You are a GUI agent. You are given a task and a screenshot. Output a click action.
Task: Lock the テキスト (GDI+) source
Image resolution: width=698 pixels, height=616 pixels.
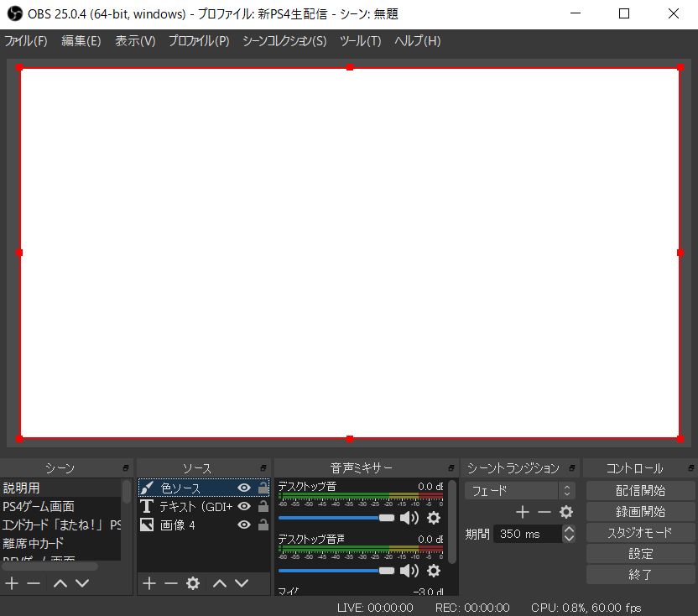click(263, 506)
